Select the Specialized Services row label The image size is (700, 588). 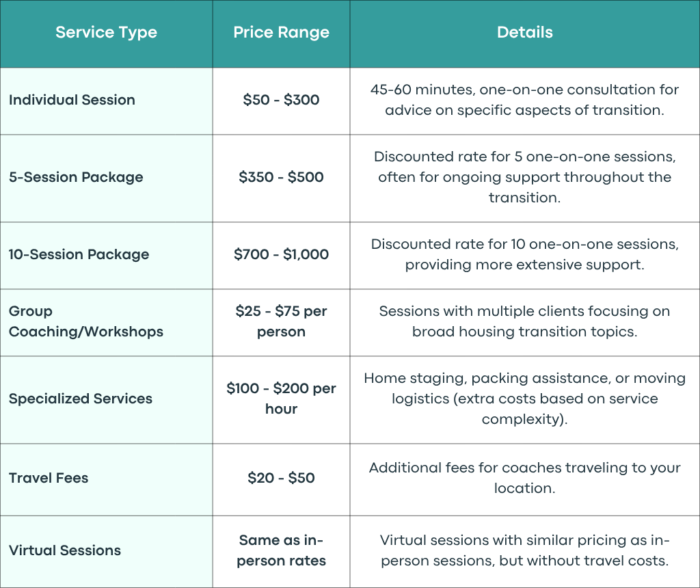(81, 399)
